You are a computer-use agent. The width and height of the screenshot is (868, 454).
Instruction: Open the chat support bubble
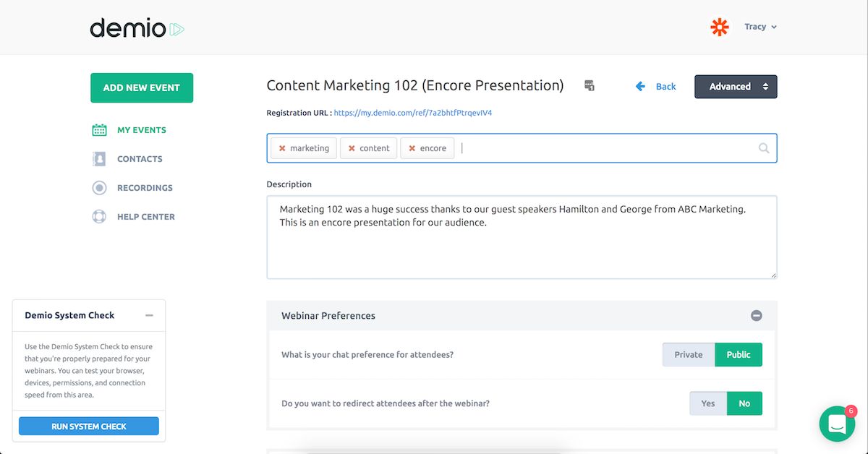(837, 424)
